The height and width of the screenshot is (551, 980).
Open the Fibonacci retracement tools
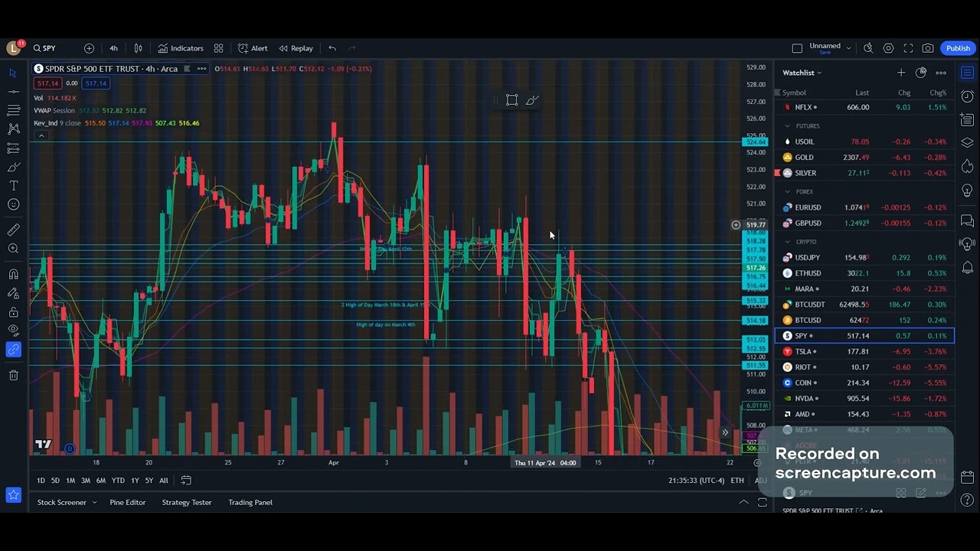(13, 111)
